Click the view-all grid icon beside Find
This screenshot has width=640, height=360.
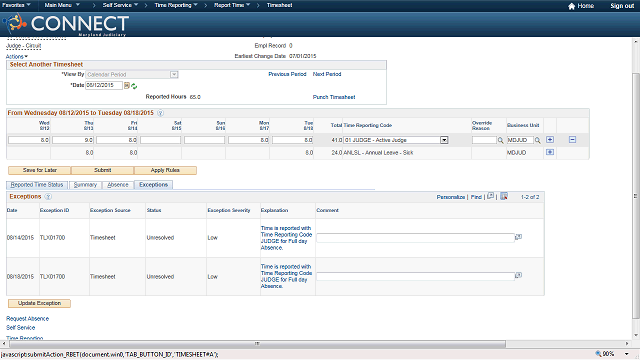pos(490,196)
